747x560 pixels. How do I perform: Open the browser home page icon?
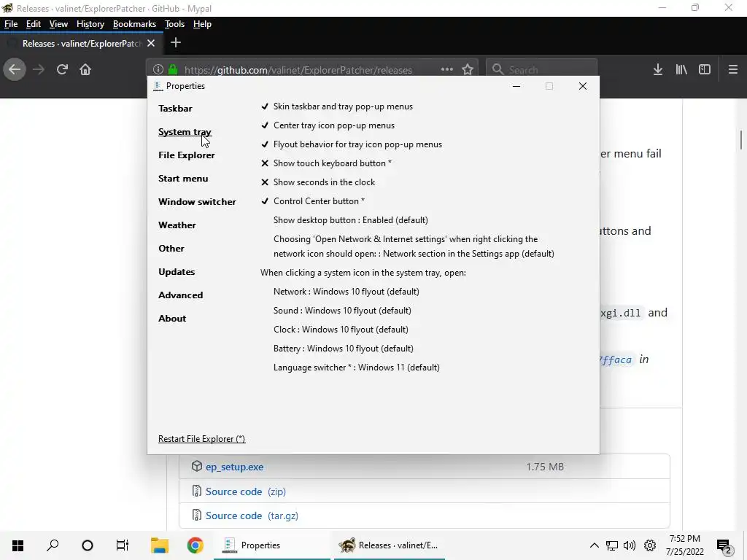[x=85, y=70]
